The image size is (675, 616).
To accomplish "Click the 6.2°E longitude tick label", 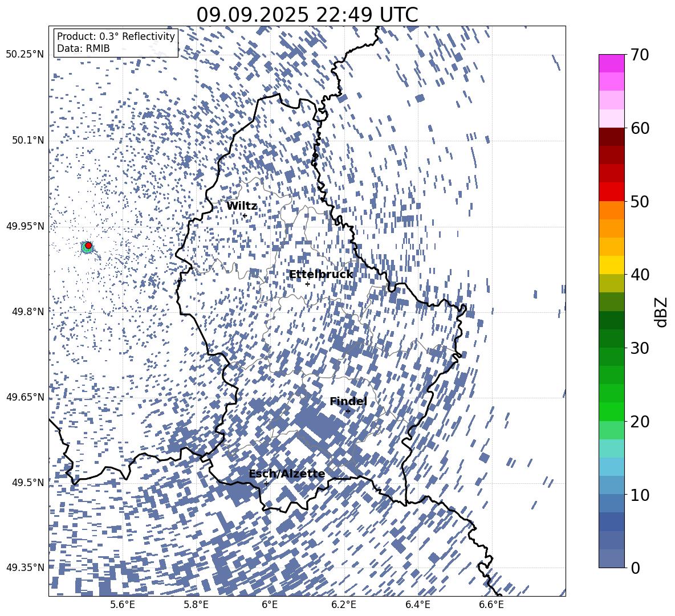I will [x=344, y=605].
